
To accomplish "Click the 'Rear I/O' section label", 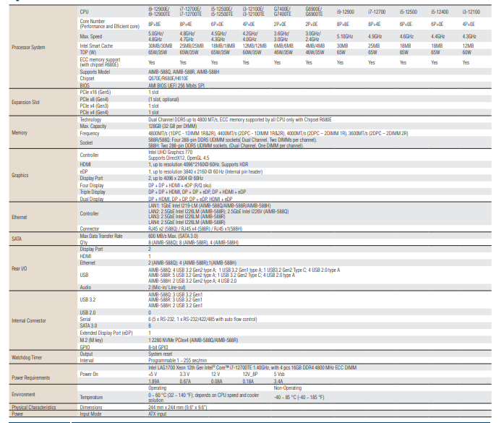I will (20, 268).
